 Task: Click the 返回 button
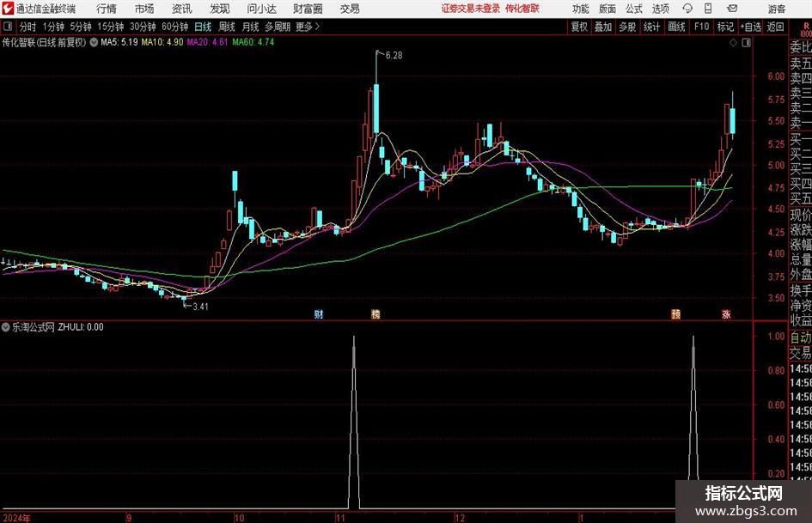point(775,27)
